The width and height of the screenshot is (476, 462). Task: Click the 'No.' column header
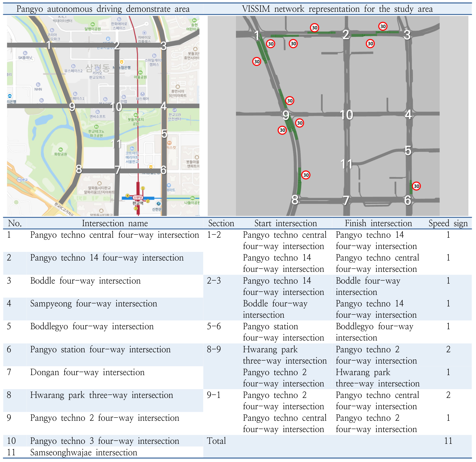coord(15,223)
